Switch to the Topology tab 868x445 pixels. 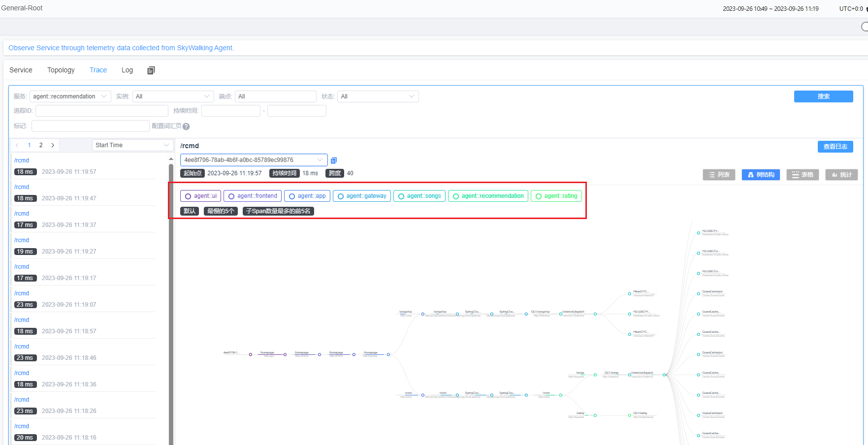click(x=61, y=70)
